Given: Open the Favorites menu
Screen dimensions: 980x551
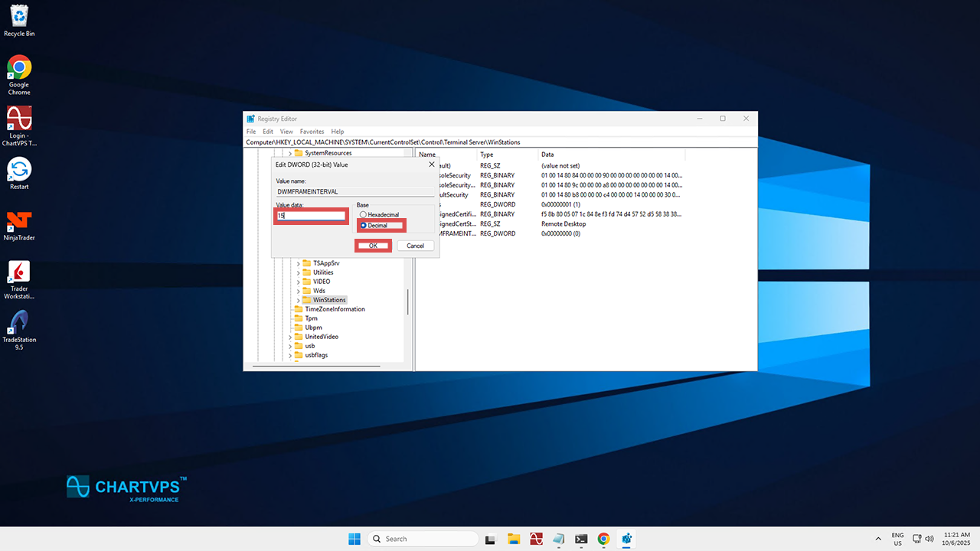Looking at the screenshot, I should pos(312,132).
